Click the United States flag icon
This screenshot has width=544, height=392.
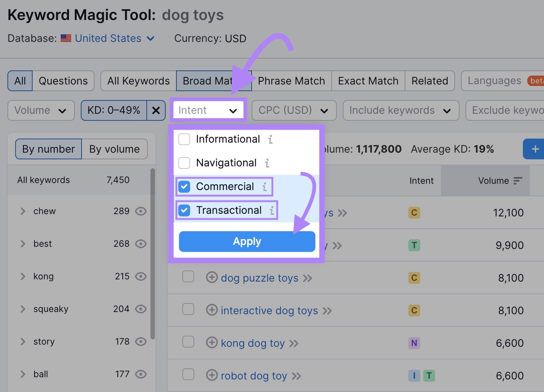66,38
